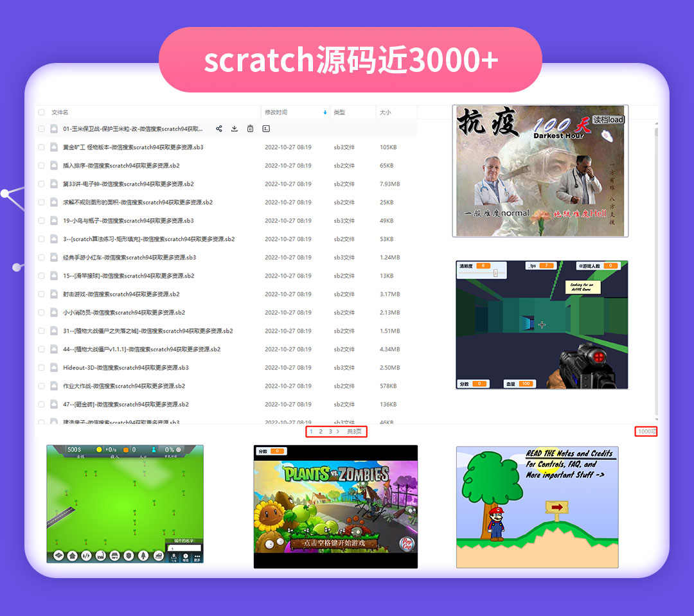Go to page 3 in pagination
This screenshot has width=694, height=616.
point(330,432)
